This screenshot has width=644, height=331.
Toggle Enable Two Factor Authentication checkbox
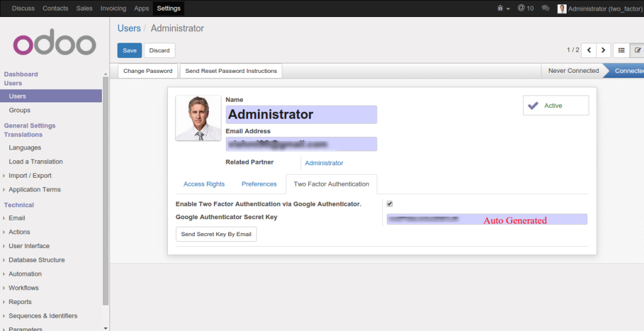390,203
